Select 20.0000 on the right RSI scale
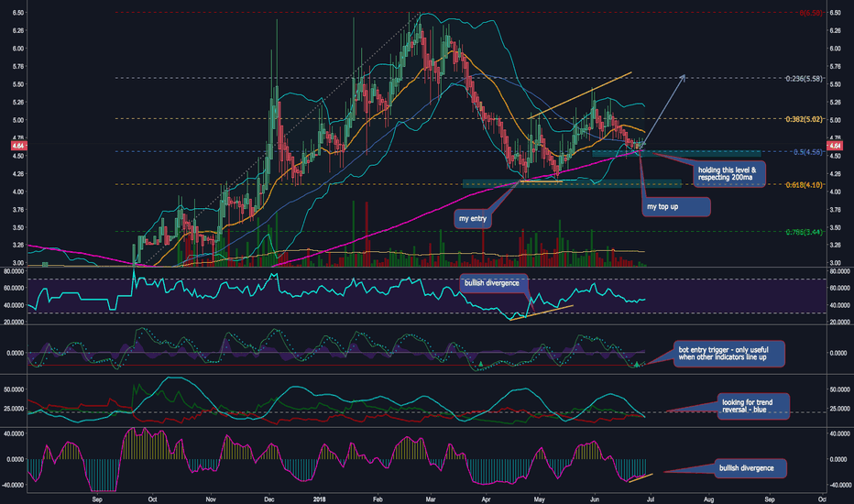The image size is (854, 504). click(838, 322)
